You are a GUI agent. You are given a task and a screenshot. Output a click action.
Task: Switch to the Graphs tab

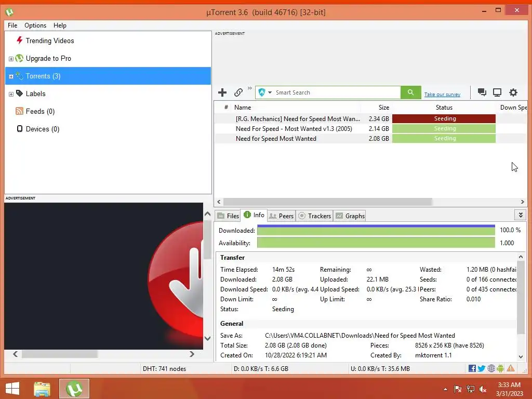[x=350, y=216]
